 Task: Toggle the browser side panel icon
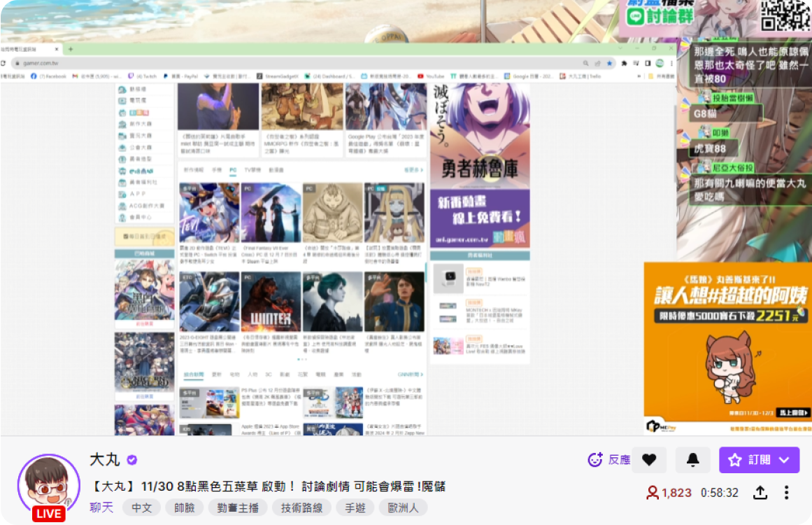(648, 63)
